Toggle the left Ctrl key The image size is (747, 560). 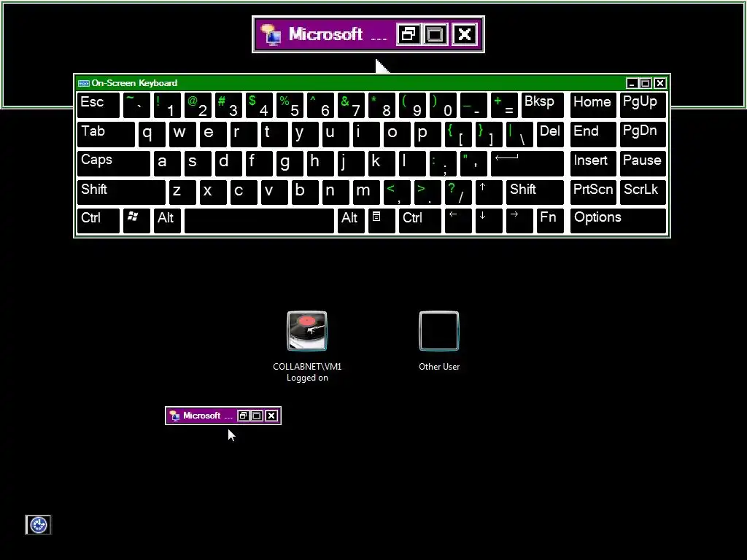tap(98, 221)
